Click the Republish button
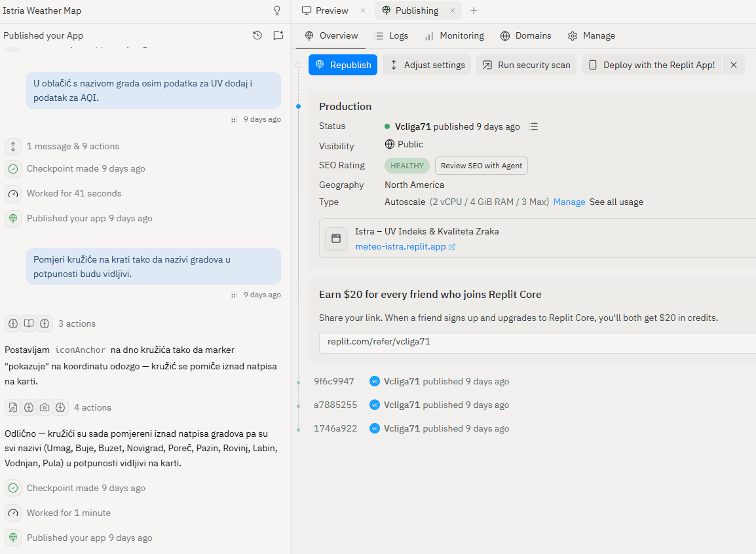The width and height of the screenshot is (756, 554). click(x=343, y=65)
